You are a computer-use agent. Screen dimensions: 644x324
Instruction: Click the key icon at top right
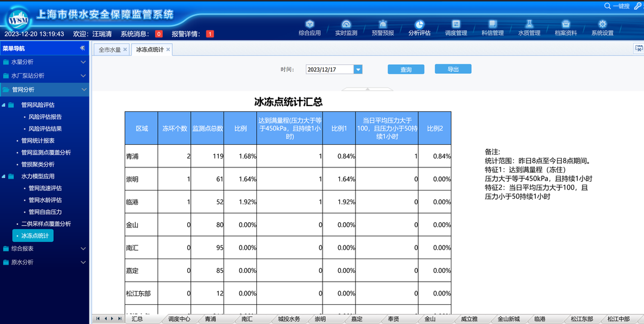pyautogui.click(x=637, y=6)
